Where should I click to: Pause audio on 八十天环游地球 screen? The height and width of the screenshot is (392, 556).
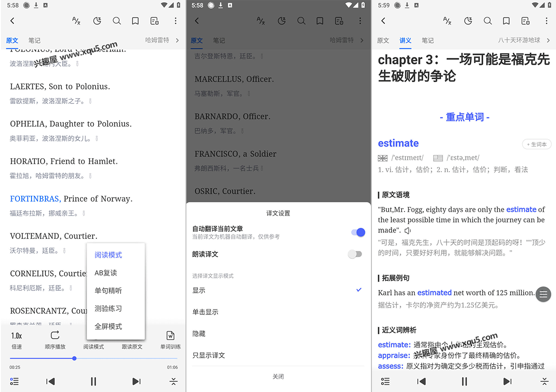click(x=464, y=381)
